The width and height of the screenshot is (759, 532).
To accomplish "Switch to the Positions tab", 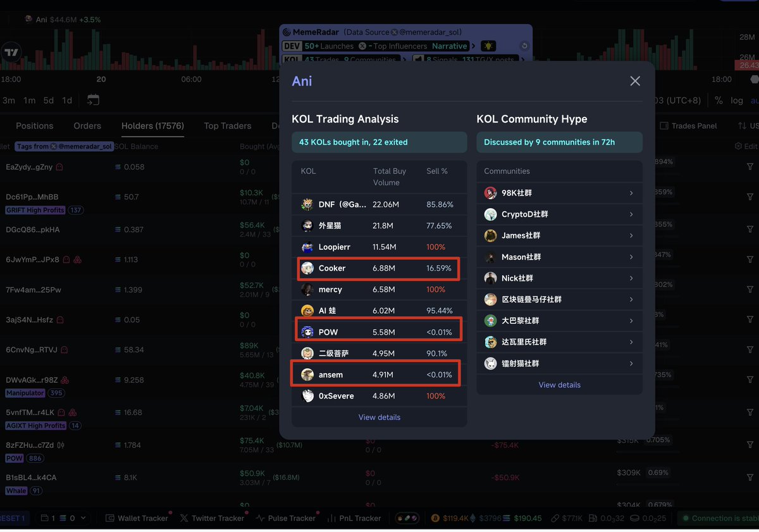I will click(35, 126).
